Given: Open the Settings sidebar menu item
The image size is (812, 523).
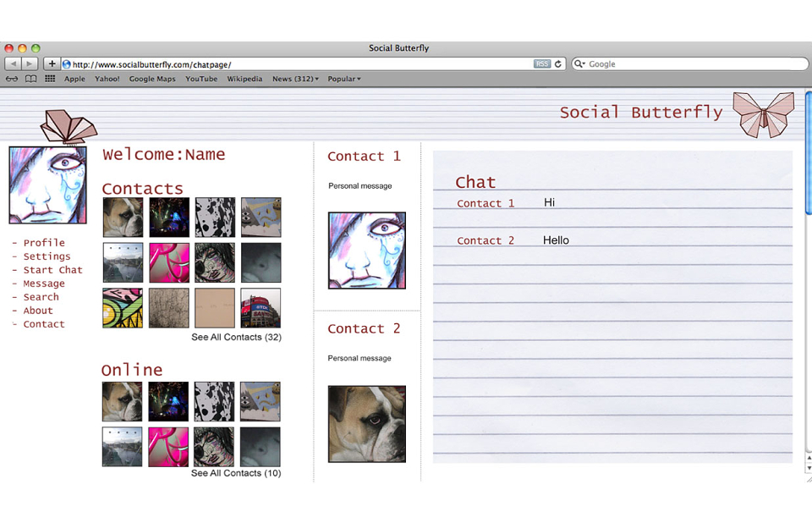Looking at the screenshot, I should pos(47,256).
